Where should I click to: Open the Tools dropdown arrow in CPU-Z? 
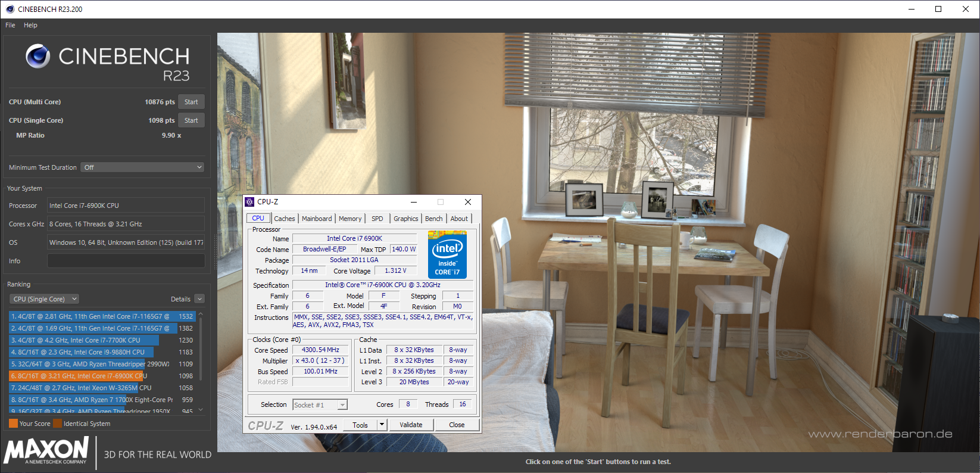tap(382, 425)
